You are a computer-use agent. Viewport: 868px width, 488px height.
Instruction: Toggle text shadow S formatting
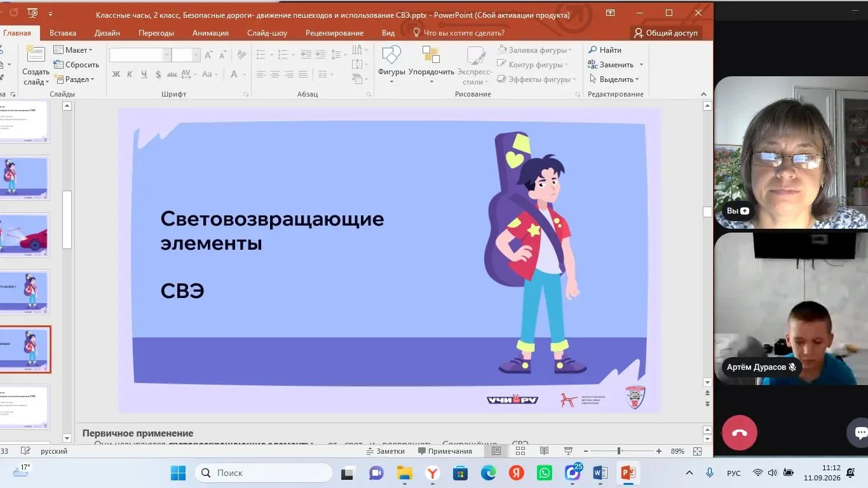click(158, 74)
